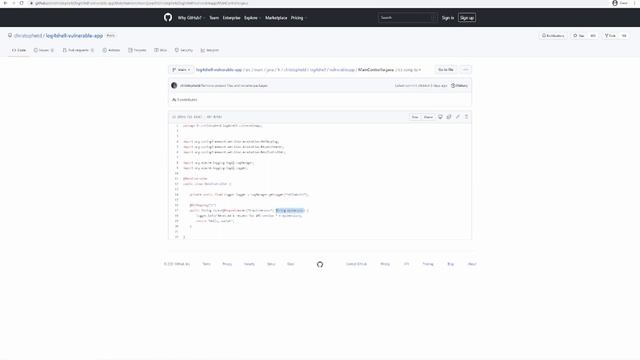Open the Contact GitHub footer link

pyautogui.click(x=356, y=264)
